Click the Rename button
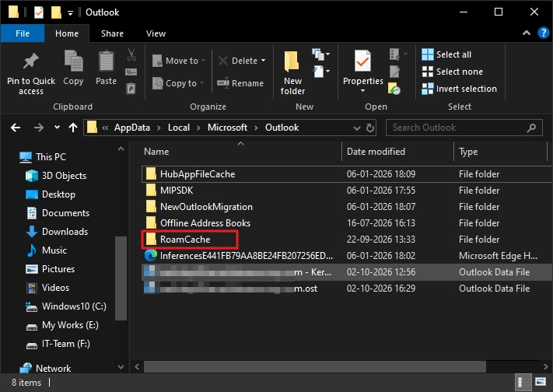553x392 pixels. click(240, 83)
